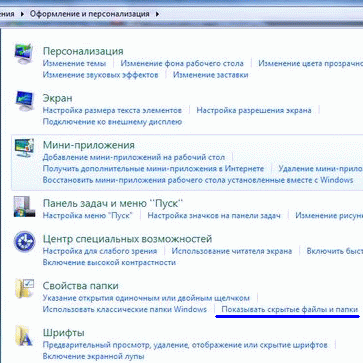The height and width of the screenshot is (363, 363).
Task: Expand the arrow after Оформление и персонализация
Action: 157,14
